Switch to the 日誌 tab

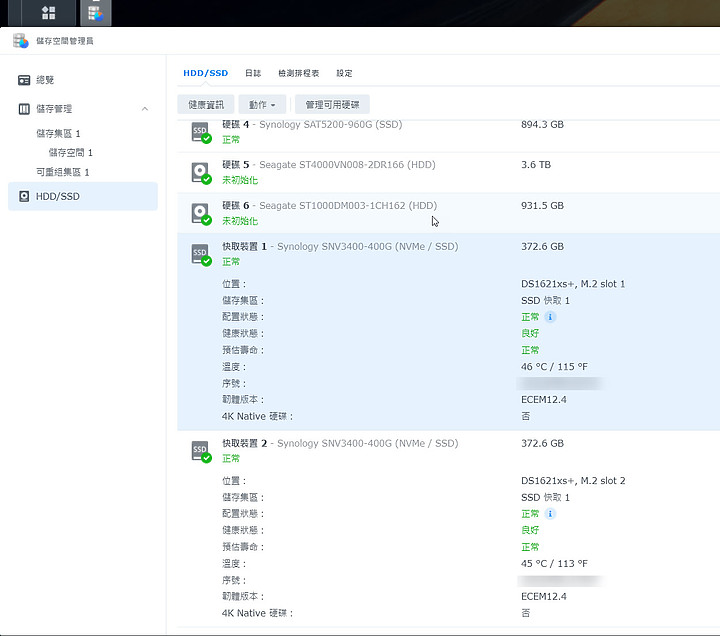click(x=253, y=73)
